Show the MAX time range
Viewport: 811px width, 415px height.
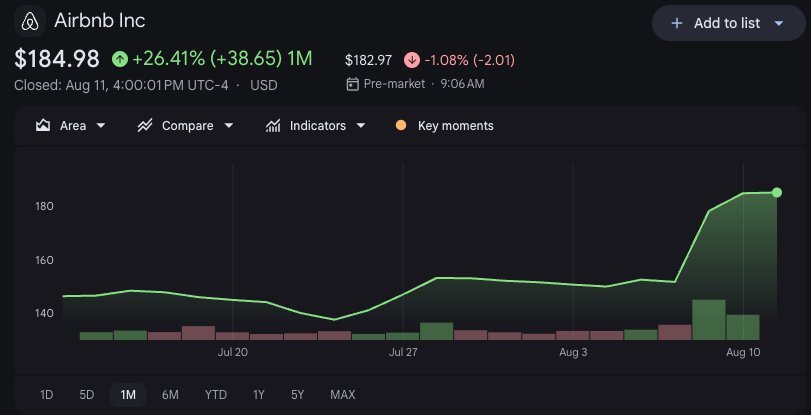342,395
